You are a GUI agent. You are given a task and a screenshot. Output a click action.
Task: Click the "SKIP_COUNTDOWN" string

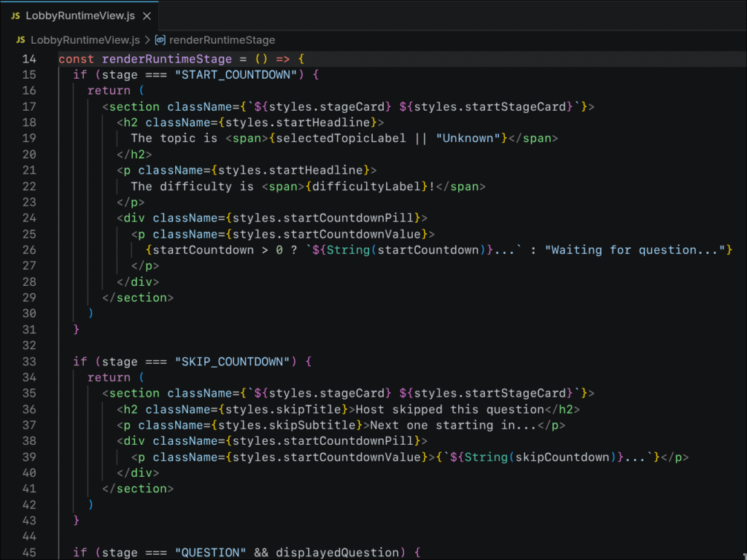(233, 362)
